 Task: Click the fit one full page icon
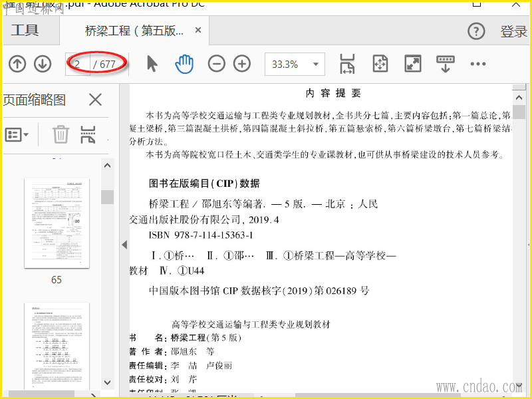pyautogui.click(x=380, y=64)
